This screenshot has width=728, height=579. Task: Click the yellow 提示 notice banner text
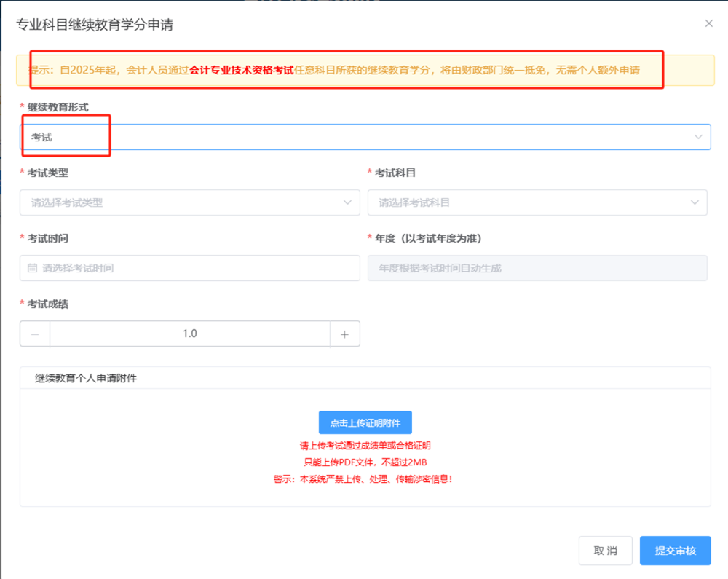(x=335, y=71)
